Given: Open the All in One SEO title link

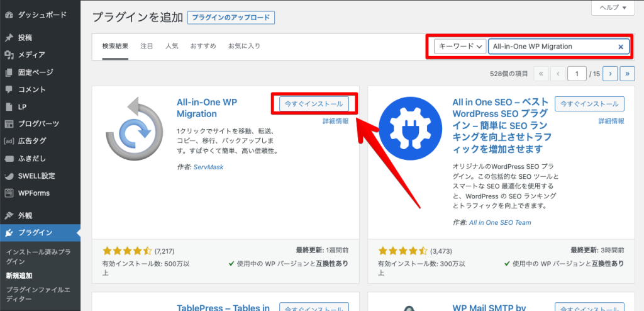Looking at the screenshot, I should (502, 125).
